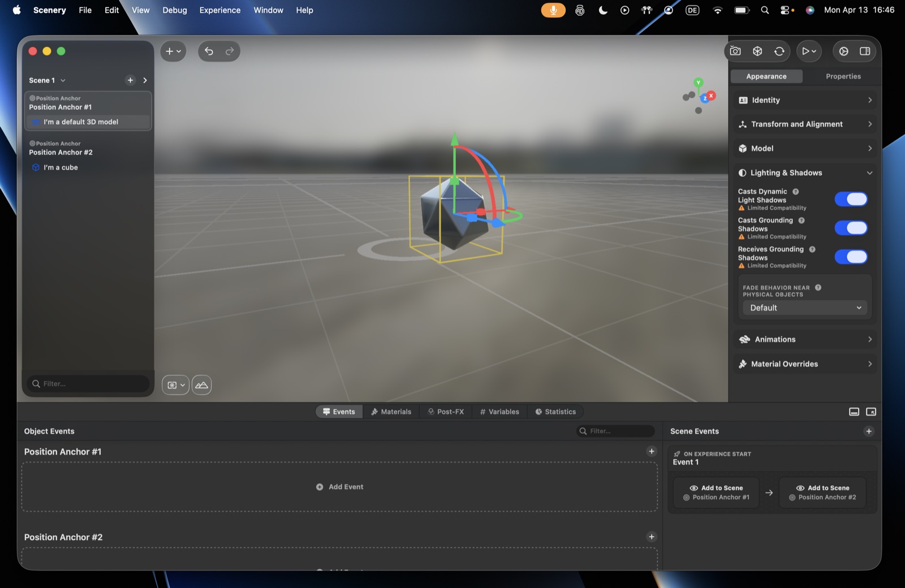Screen dimensions: 905x588
Task: Open the File menu
Action: [85, 10]
